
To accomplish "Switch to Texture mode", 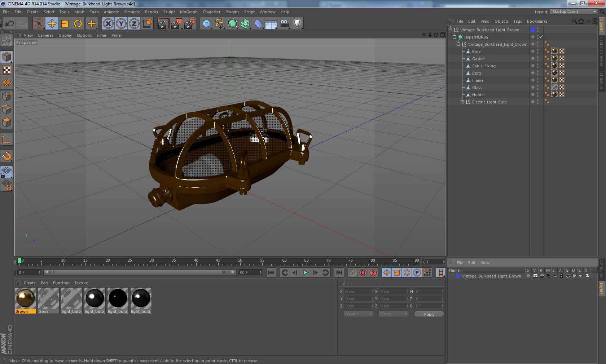I will (x=6, y=70).
